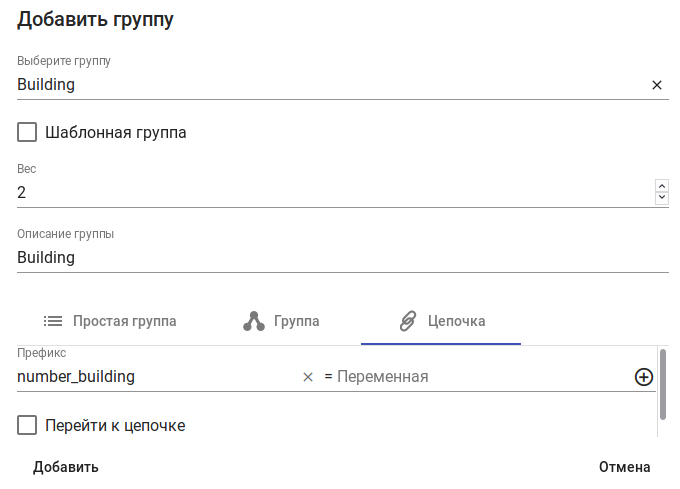Click the vertical scrollbar in the chain panel

[663, 383]
